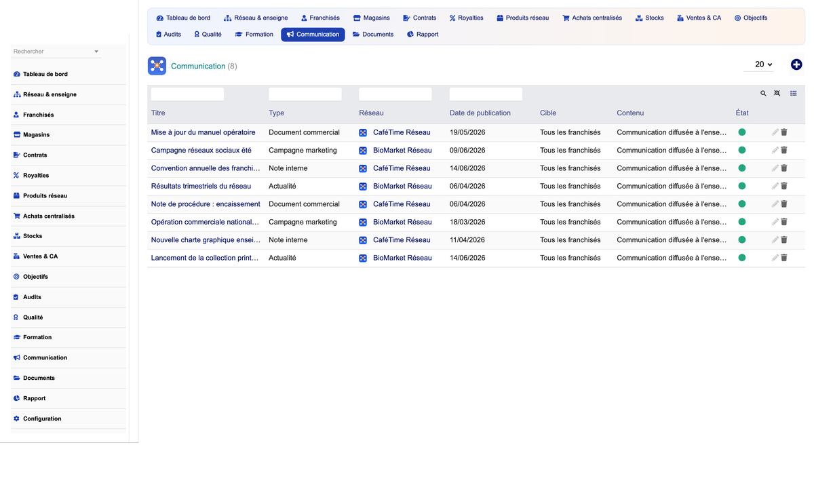This screenshot has height=504, width=814.
Task: Delete the Résultats trimestriels du réseau row
Action: (784, 187)
